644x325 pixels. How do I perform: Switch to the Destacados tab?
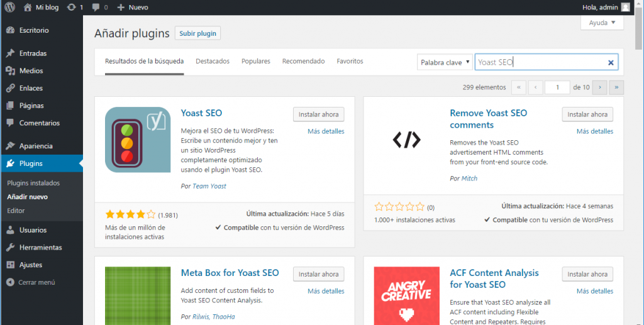[x=213, y=61]
